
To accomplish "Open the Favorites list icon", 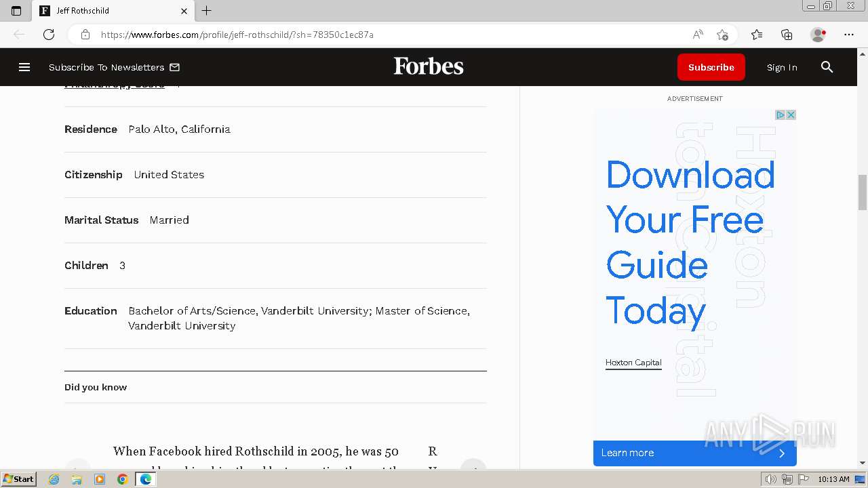I will [x=757, y=35].
